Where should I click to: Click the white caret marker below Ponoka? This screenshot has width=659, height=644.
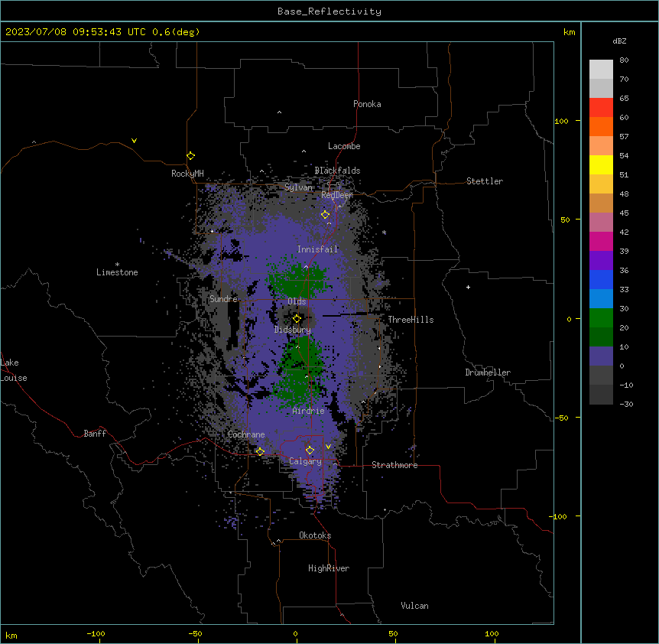pyautogui.click(x=280, y=112)
